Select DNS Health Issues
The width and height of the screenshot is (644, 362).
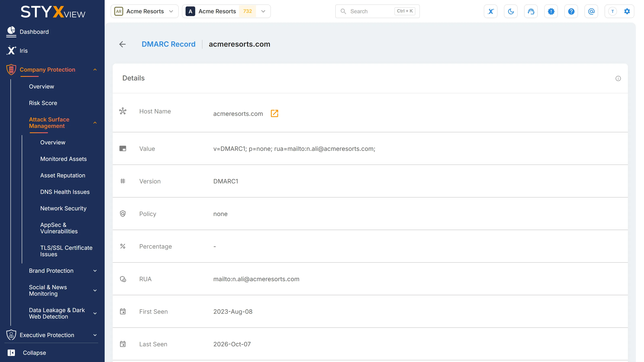65,192
